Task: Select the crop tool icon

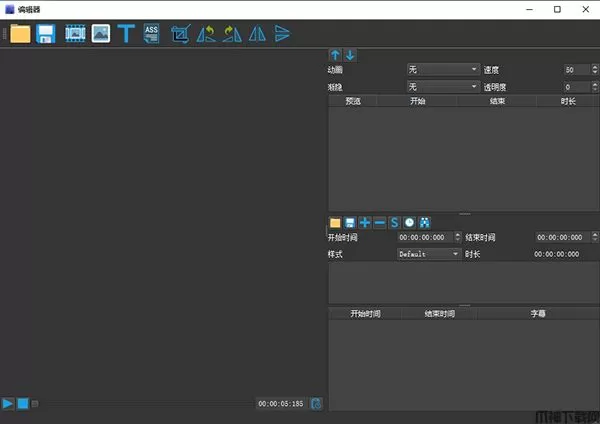Action: point(180,34)
